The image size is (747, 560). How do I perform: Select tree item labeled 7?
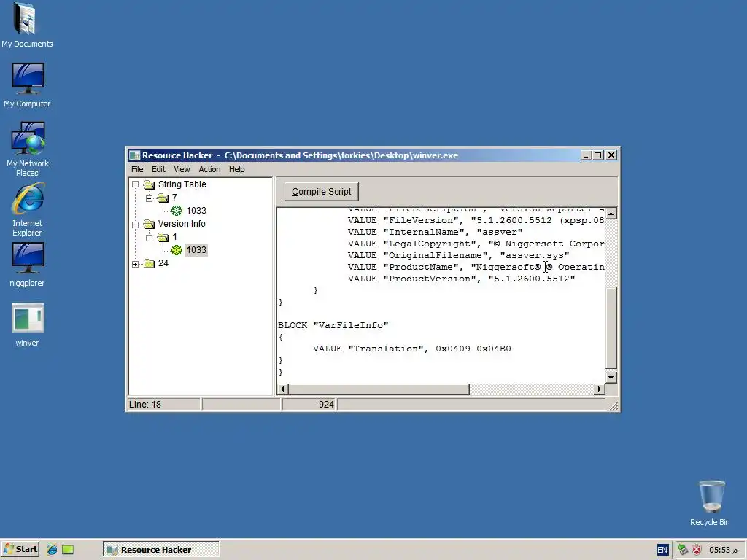point(174,198)
